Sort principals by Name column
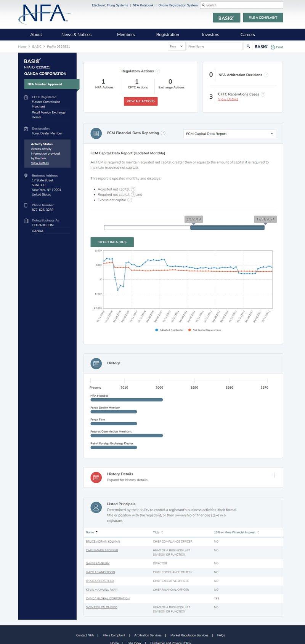Screen dimensions: 305x644 coord(92,532)
